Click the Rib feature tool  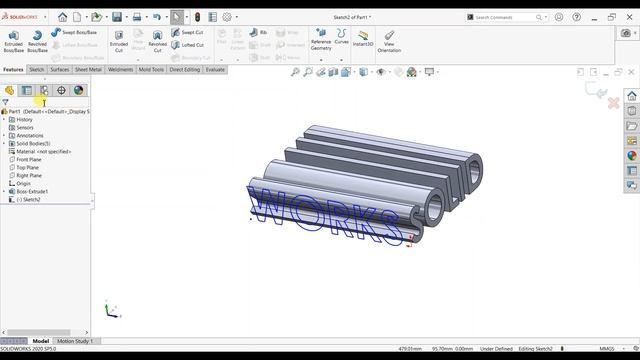coord(258,32)
